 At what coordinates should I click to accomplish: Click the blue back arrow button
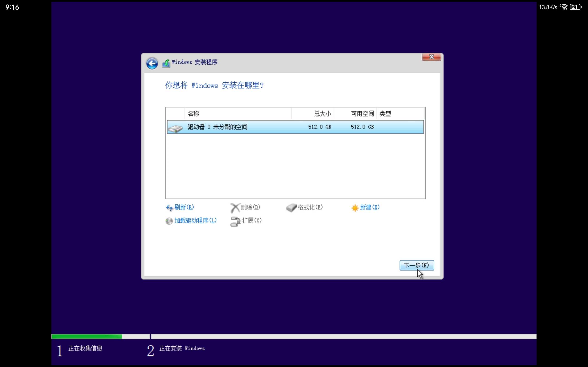point(152,64)
